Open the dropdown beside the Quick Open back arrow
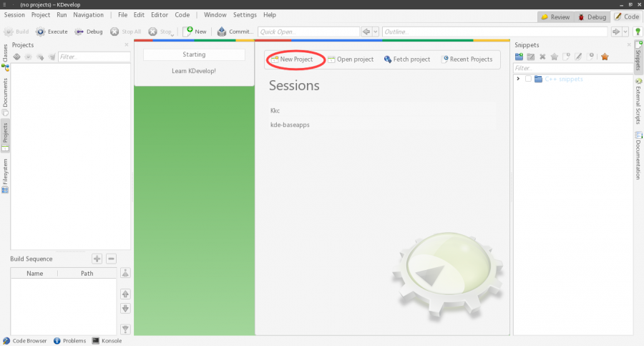Image resolution: width=644 pixels, height=346 pixels. (376, 32)
